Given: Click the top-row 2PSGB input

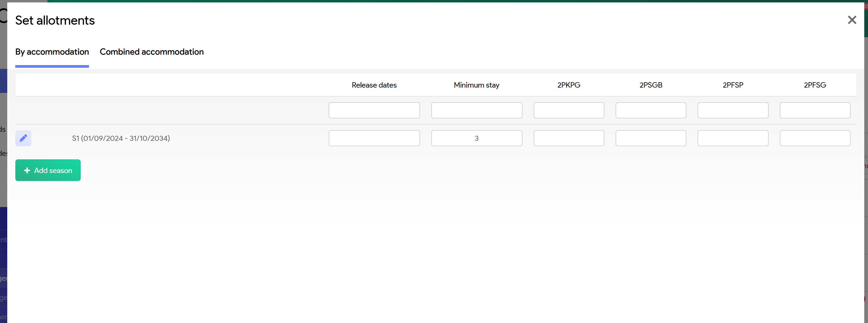Looking at the screenshot, I should (x=651, y=110).
